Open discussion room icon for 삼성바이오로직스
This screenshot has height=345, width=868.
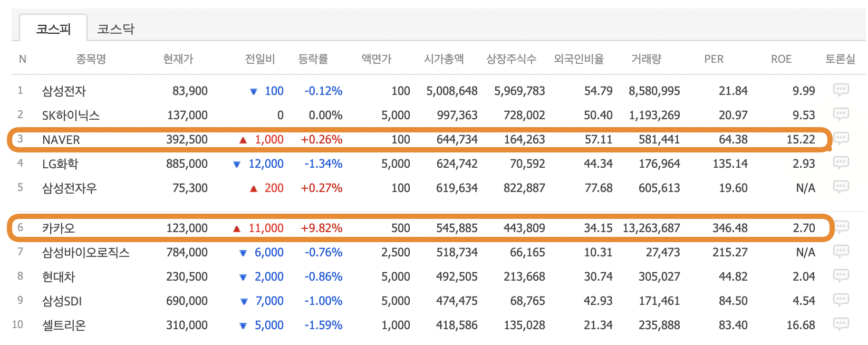click(x=841, y=252)
